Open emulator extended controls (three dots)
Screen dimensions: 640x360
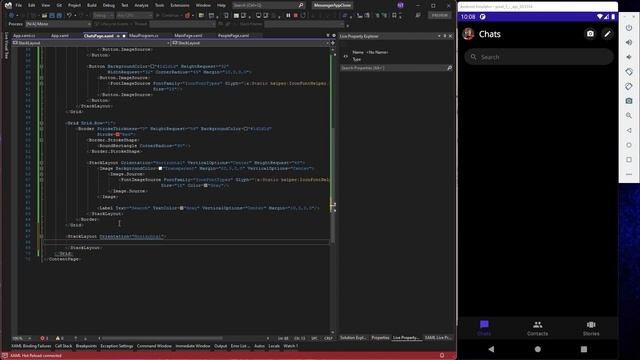(x=629, y=174)
